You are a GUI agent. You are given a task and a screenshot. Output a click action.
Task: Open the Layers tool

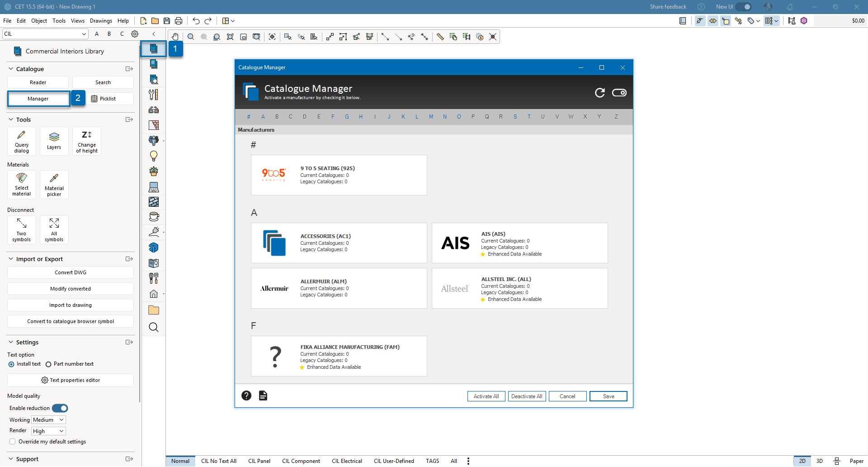coord(54,141)
